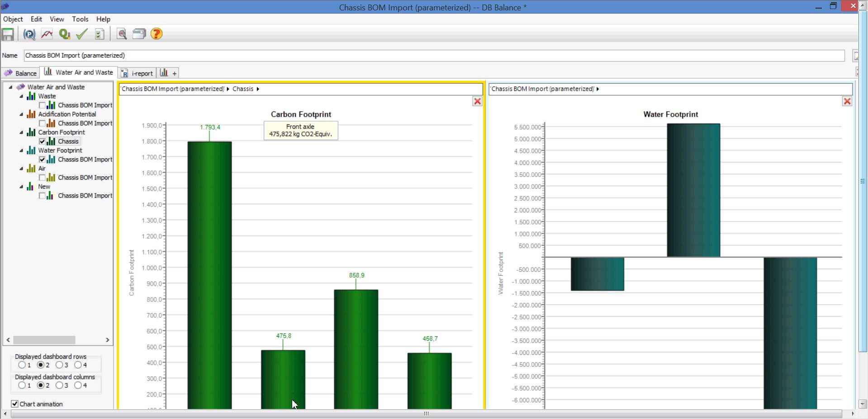Collapse the Water Air and Waste root node
Viewport: 868px width, 419px height.
(10, 87)
